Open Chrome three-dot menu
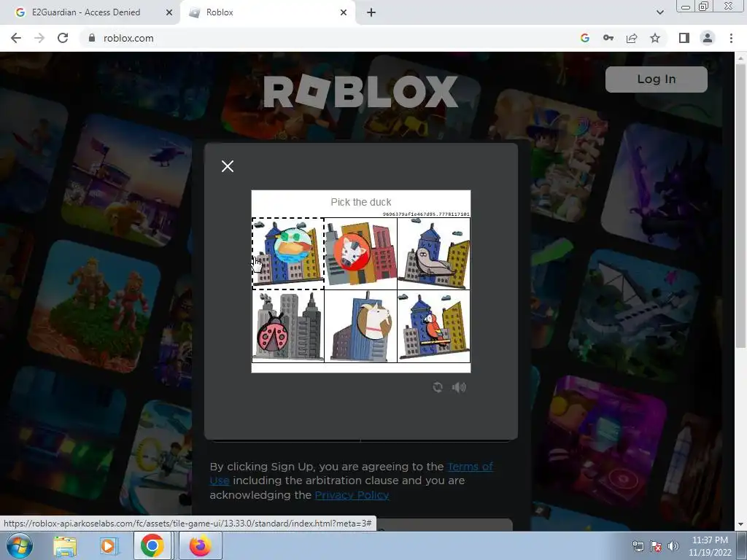The width and height of the screenshot is (747, 560). tap(731, 38)
